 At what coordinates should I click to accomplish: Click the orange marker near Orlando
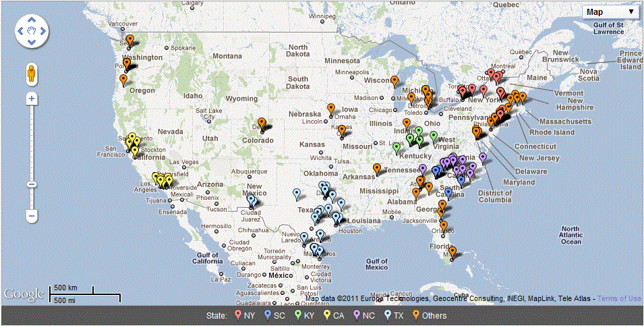(x=444, y=227)
